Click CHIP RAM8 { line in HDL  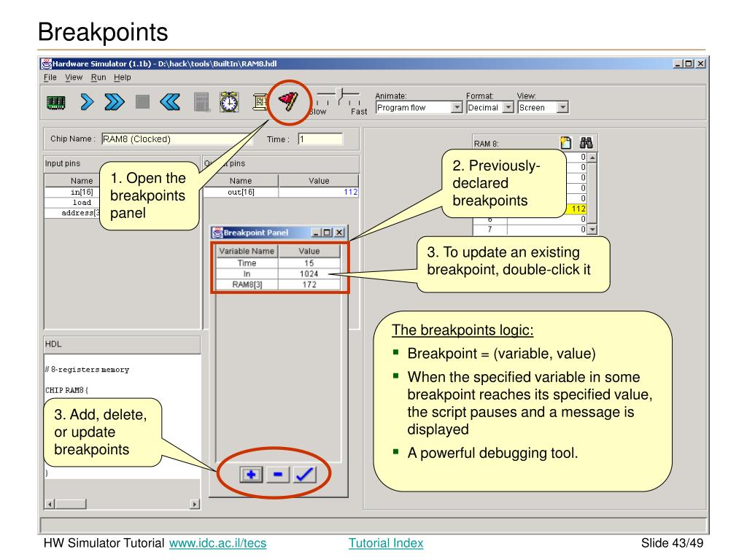coord(66,390)
